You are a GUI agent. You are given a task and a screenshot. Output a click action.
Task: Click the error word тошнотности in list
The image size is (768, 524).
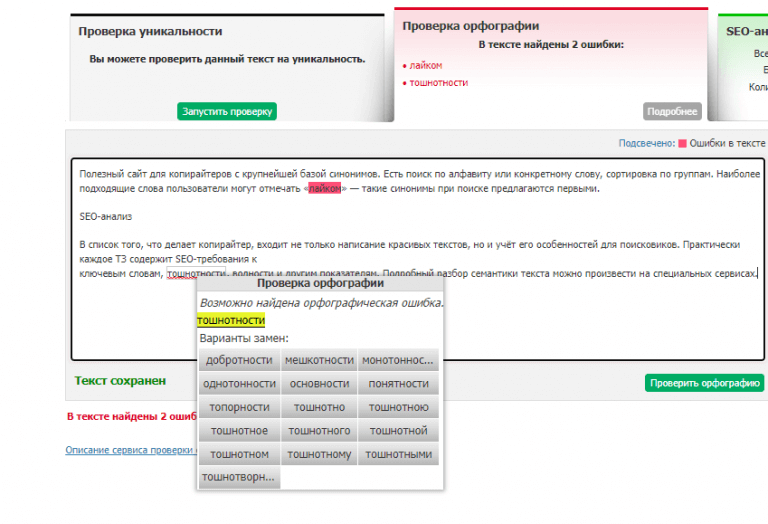[x=438, y=82]
